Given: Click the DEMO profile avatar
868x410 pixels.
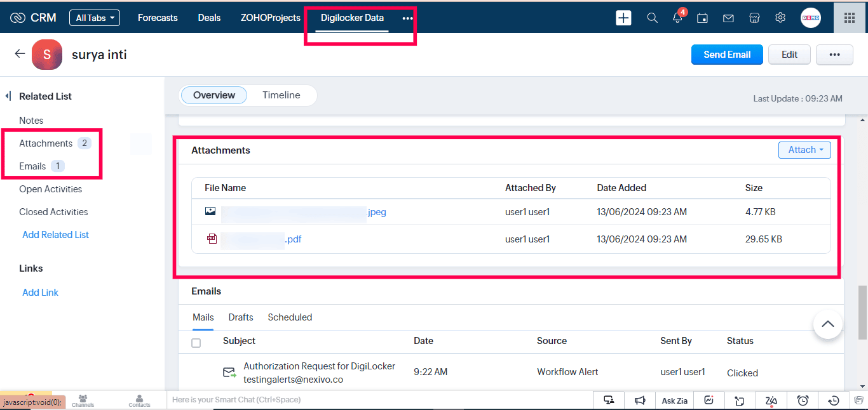Looking at the screenshot, I should tap(811, 18).
